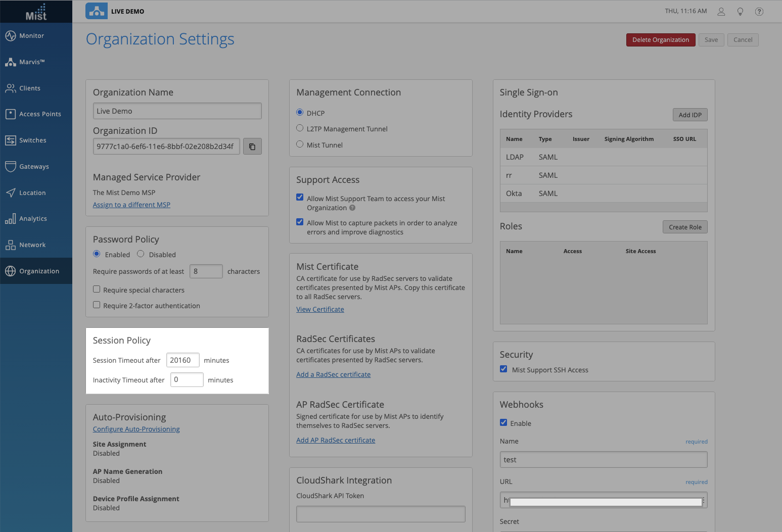
Task: Enable Require 2-factor authentication
Action: (97, 305)
